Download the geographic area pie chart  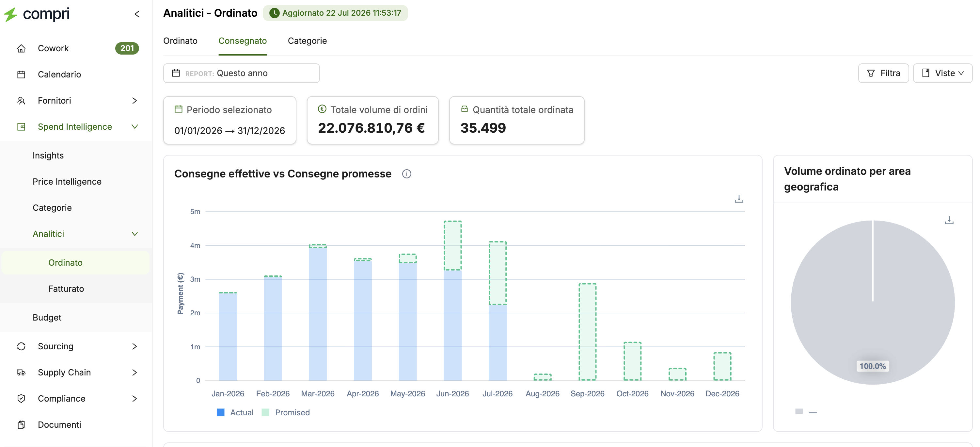[949, 221]
